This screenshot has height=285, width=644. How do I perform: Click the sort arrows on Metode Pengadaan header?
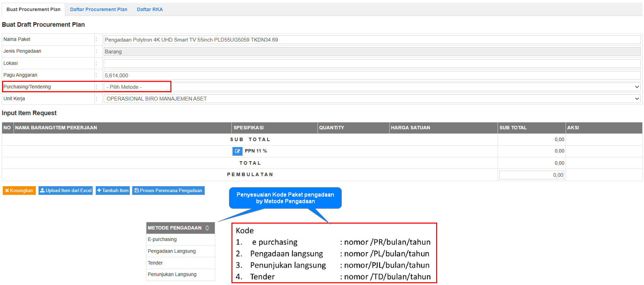(x=207, y=228)
